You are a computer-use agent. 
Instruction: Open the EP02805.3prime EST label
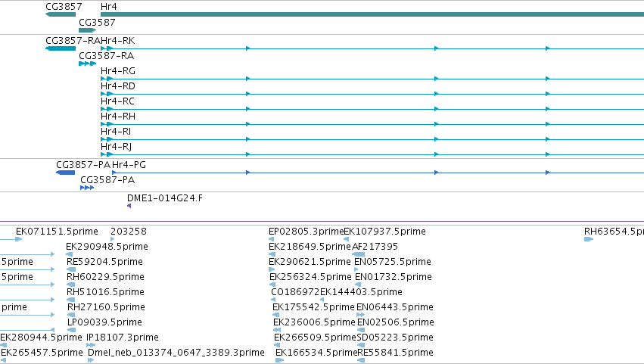(306, 232)
